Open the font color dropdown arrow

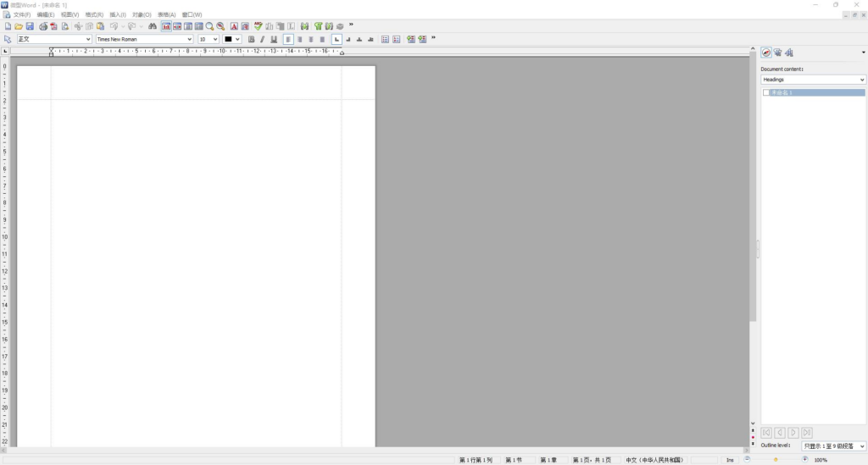pyautogui.click(x=237, y=39)
